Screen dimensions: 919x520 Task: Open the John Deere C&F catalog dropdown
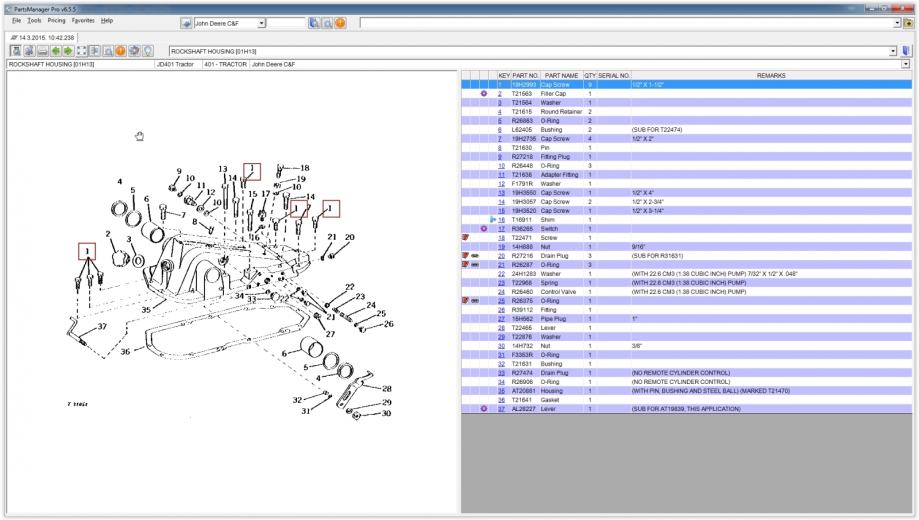262,22
